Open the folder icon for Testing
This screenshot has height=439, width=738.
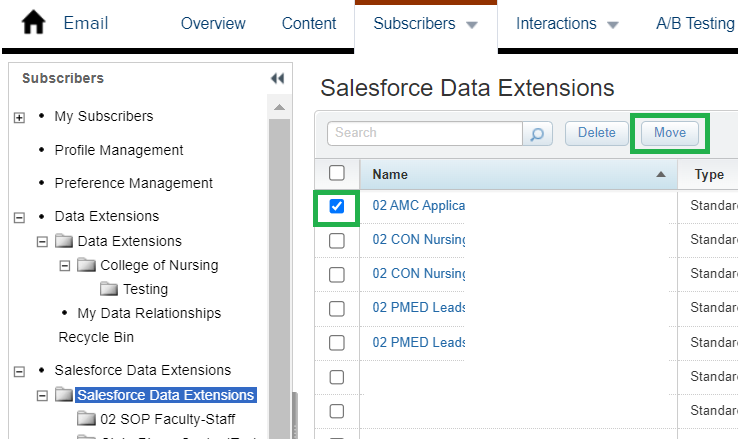point(109,288)
